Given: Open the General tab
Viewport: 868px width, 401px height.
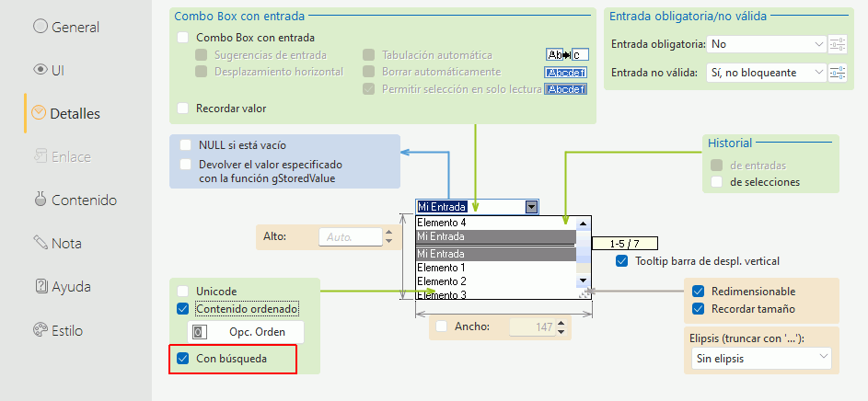Looking at the screenshot, I should (66, 27).
